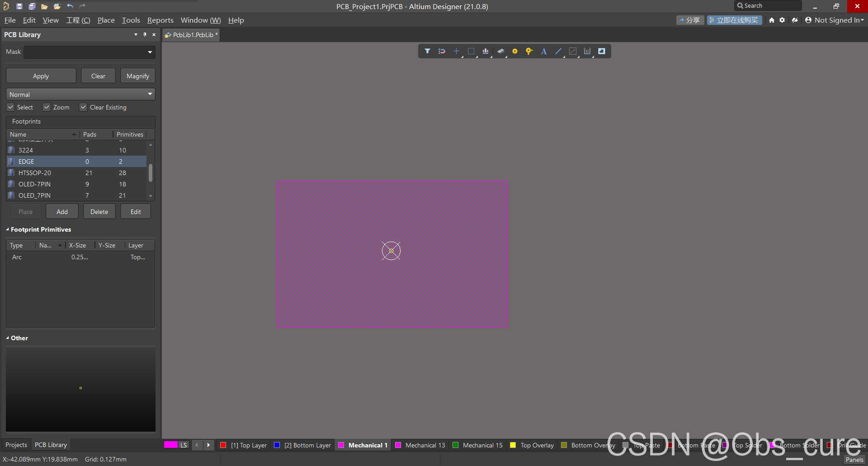Select the Place Pad tool

(514, 51)
